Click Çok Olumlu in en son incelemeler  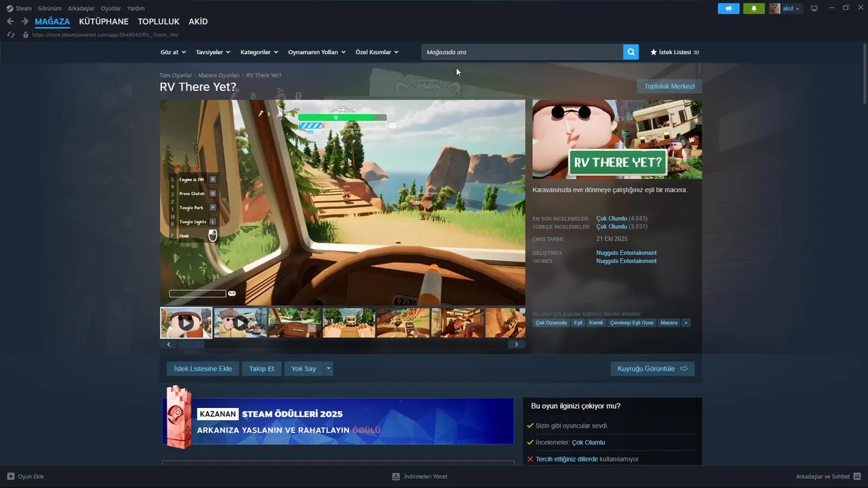pyautogui.click(x=612, y=218)
